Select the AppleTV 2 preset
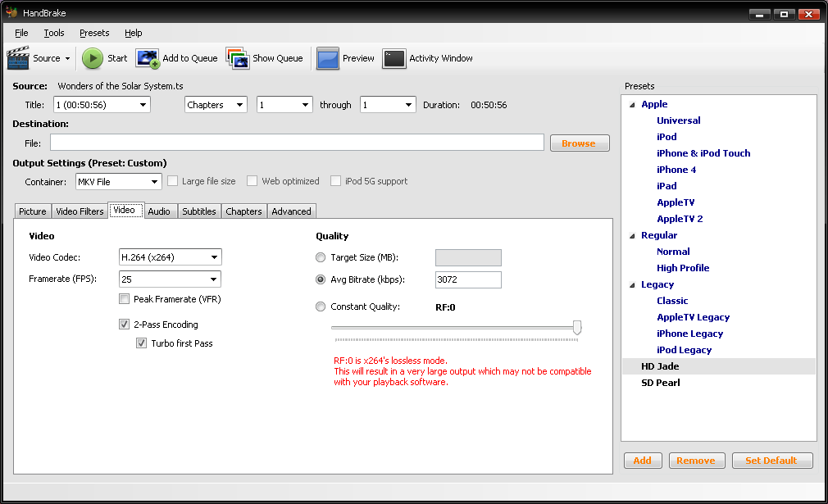This screenshot has width=828, height=504. pyautogui.click(x=680, y=219)
